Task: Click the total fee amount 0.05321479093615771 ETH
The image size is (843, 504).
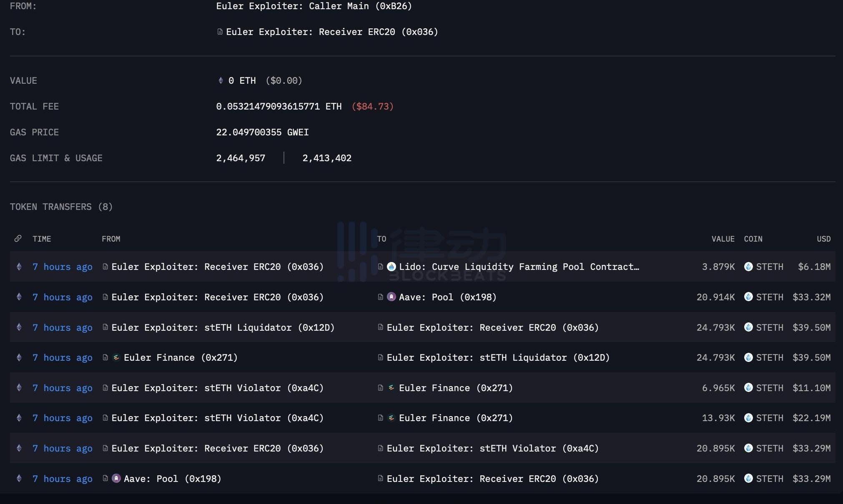Action: click(279, 106)
